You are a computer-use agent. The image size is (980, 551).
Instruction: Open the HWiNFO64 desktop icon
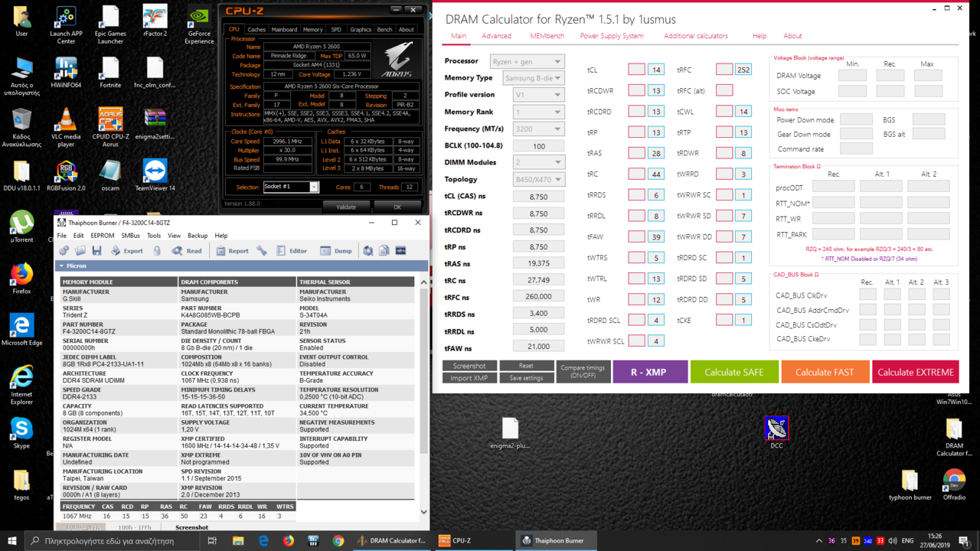pyautogui.click(x=66, y=74)
